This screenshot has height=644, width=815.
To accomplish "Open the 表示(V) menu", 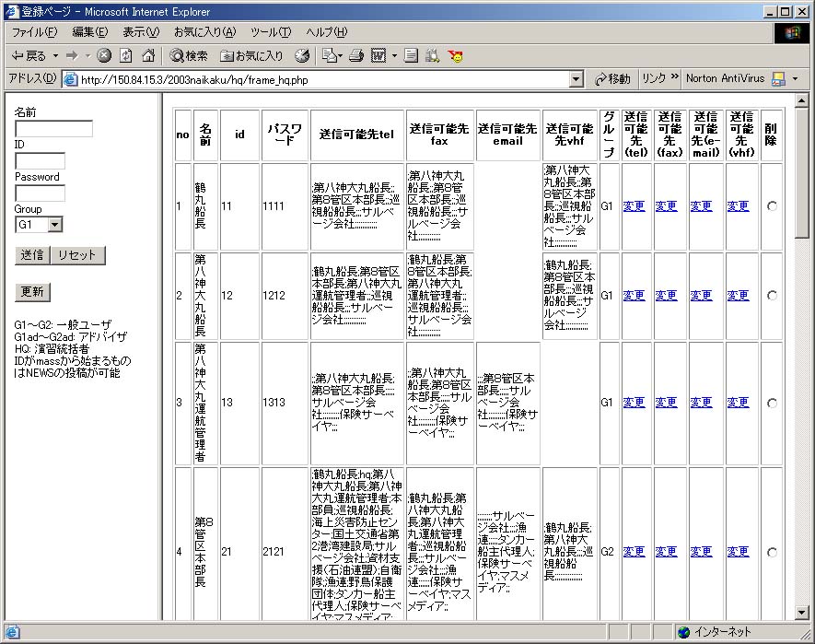I will pos(141,32).
